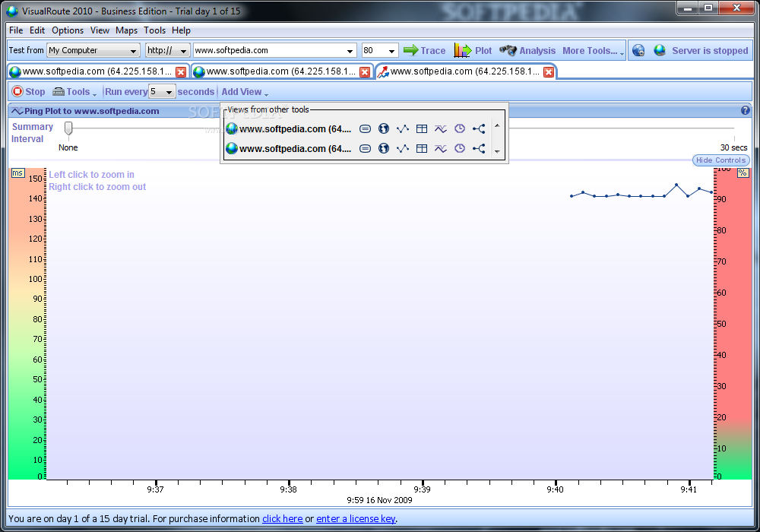The height and width of the screenshot is (532, 760).
Task: Click the '30 secs' end of interval slider
Action: (733, 147)
